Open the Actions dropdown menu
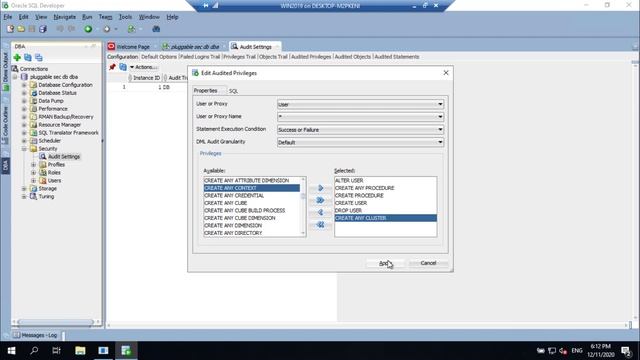The width and height of the screenshot is (640, 360). pyautogui.click(x=143, y=67)
